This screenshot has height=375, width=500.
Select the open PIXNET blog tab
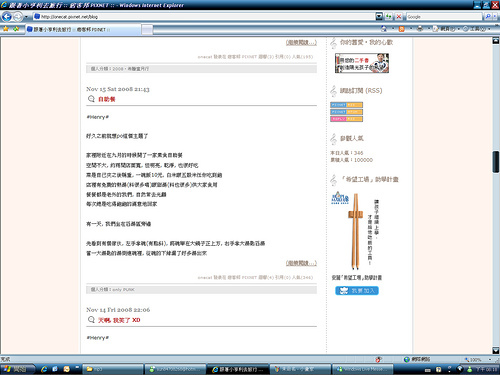pos(83,30)
